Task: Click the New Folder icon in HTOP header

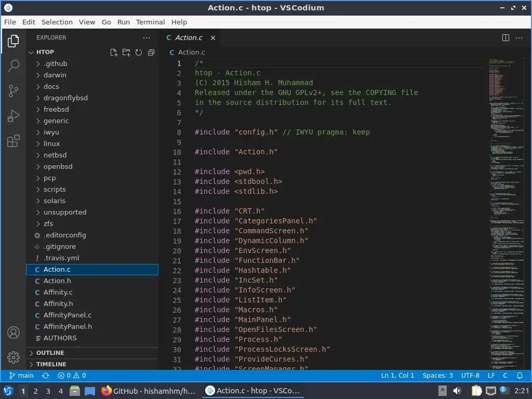Action: point(126,52)
